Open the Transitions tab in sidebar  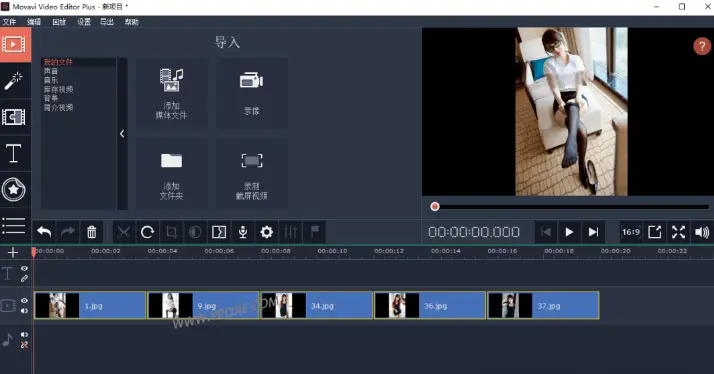coord(14,117)
